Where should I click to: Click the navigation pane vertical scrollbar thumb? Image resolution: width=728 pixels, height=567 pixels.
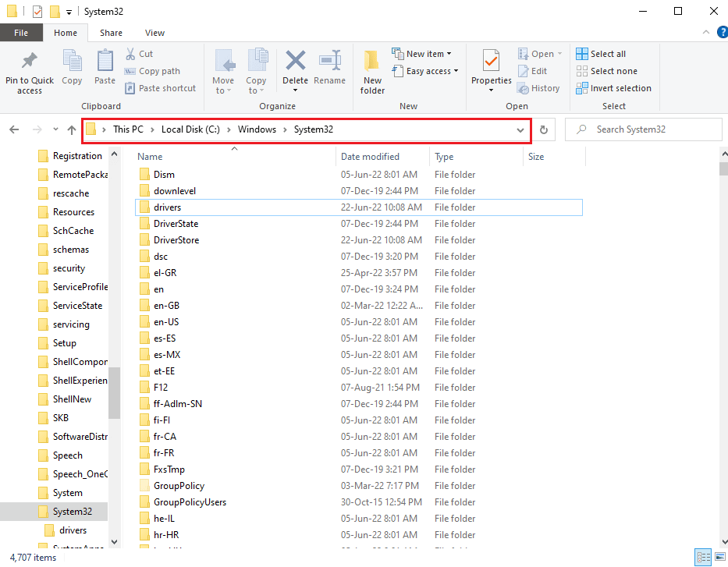point(114,392)
